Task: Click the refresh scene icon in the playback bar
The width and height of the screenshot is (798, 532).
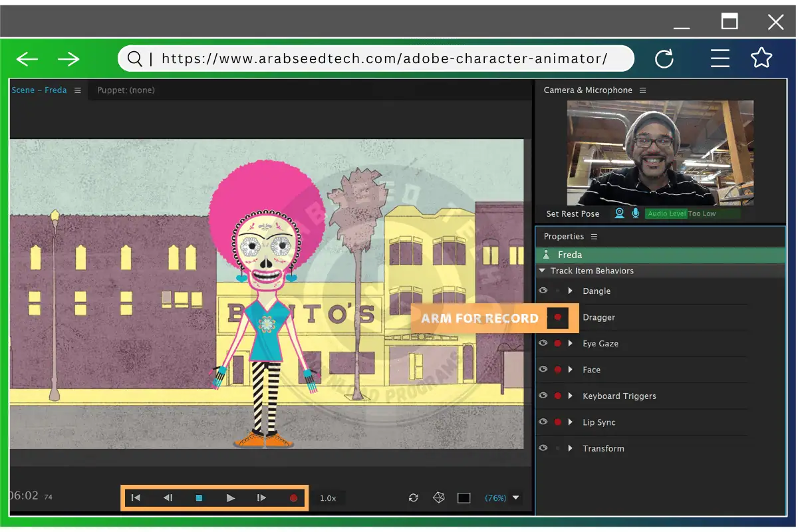Action: click(x=414, y=497)
